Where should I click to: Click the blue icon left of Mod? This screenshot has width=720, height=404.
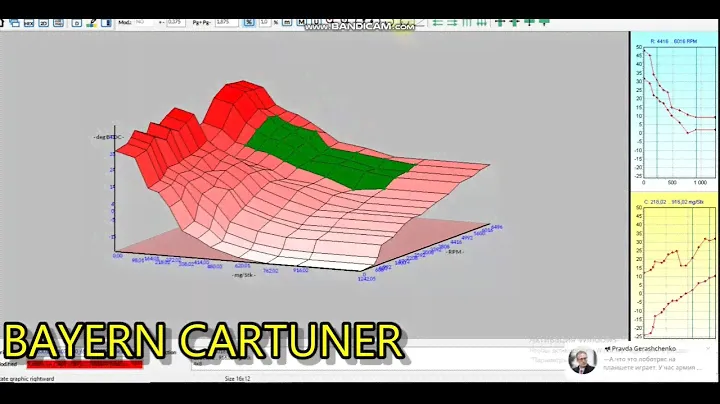(x=105, y=21)
